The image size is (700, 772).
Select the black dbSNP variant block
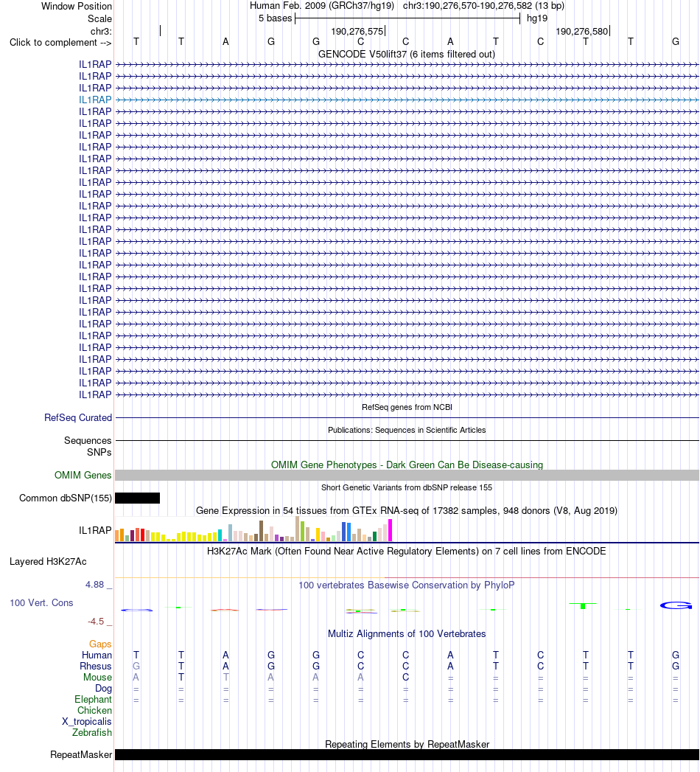coord(137,498)
